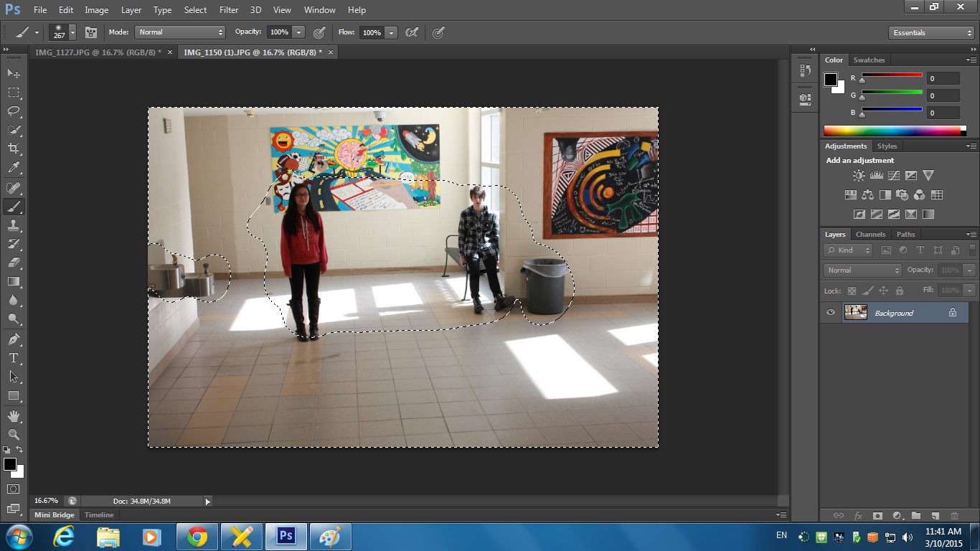Enable airbrush-style build-up

pos(412,32)
